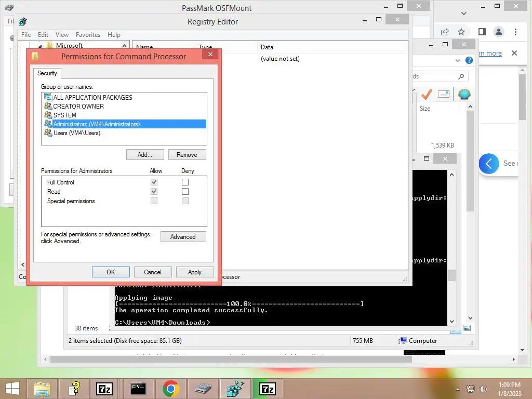
Task: Open Chrome's three-dot menu
Action: (515, 32)
